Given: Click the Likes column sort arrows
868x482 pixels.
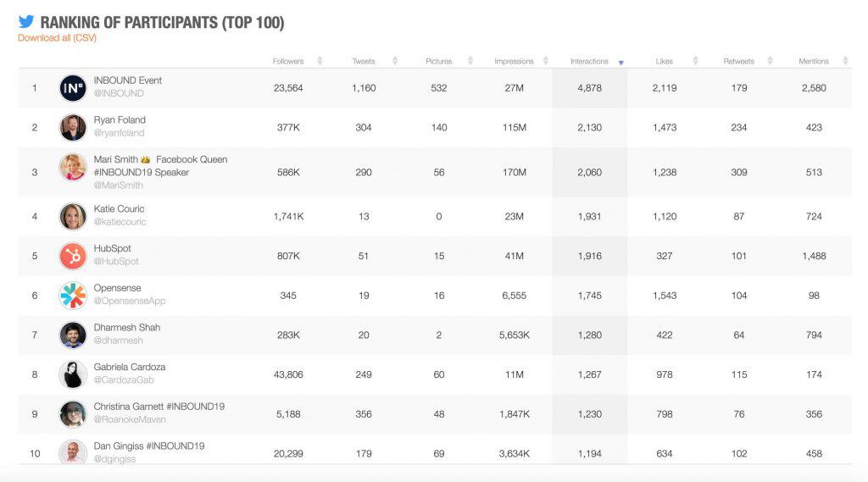Looking at the screenshot, I should tap(696, 61).
